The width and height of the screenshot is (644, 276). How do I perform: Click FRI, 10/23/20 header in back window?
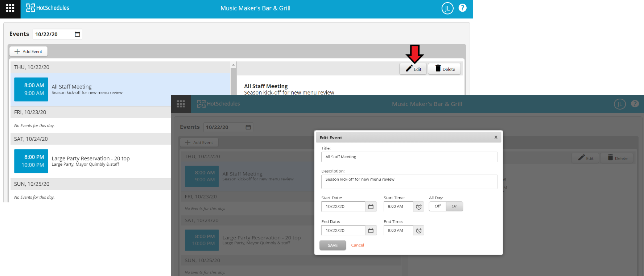(91, 112)
